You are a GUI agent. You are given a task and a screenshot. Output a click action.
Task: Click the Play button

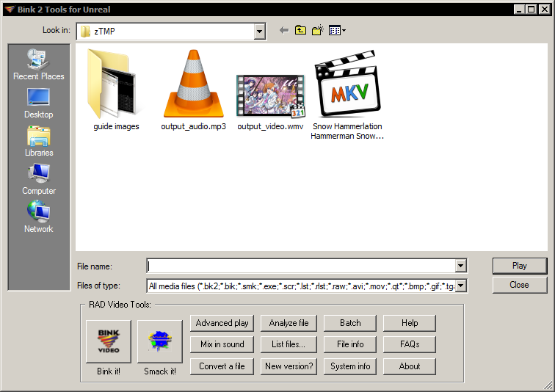pyautogui.click(x=520, y=266)
